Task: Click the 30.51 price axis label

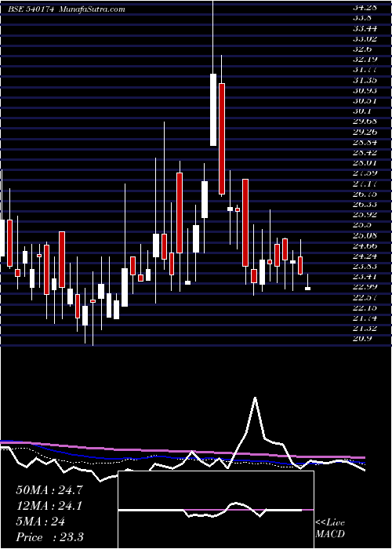Action: (365, 101)
